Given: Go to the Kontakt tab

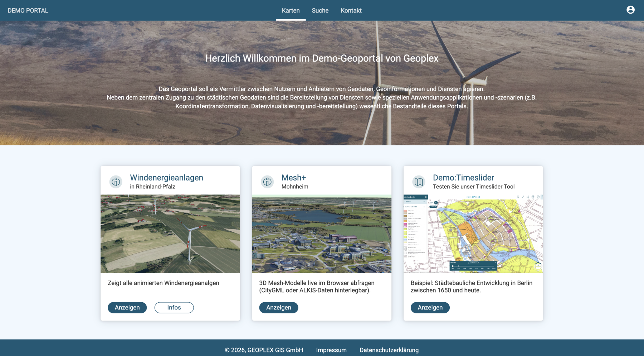Looking at the screenshot, I should (x=351, y=11).
